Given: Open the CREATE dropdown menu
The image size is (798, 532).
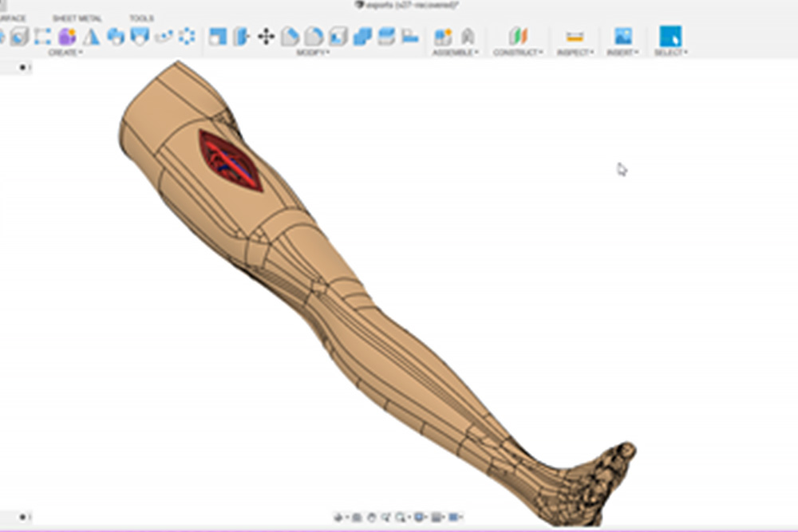Looking at the screenshot, I should (65, 53).
